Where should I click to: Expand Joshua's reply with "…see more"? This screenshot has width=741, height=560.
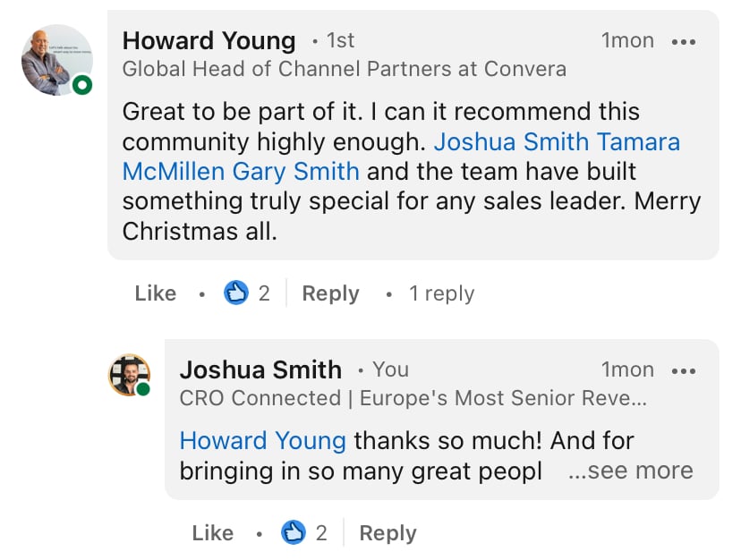coord(630,471)
